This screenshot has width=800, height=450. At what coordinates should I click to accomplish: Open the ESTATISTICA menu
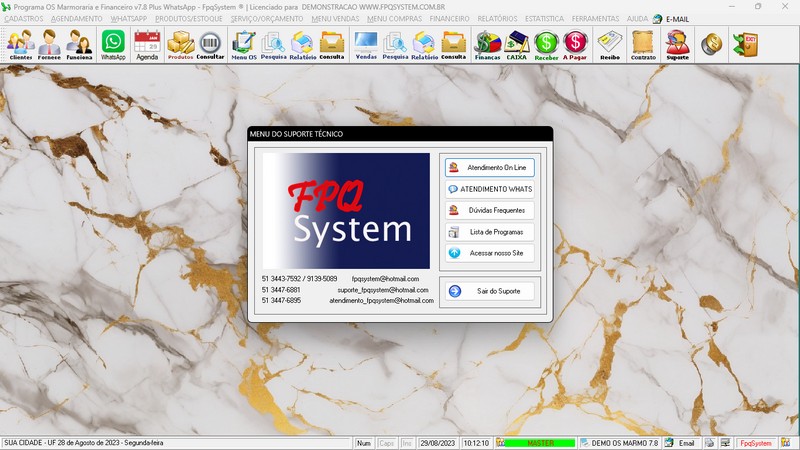(x=544, y=19)
